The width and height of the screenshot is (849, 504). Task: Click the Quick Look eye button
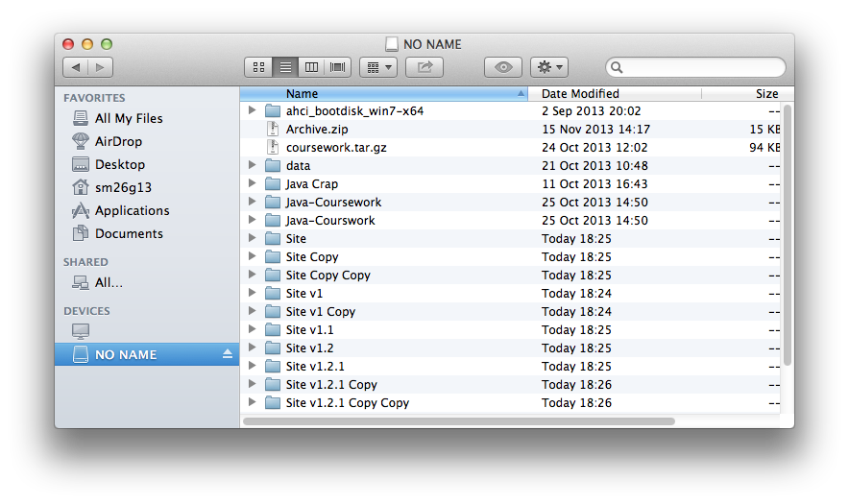click(503, 67)
